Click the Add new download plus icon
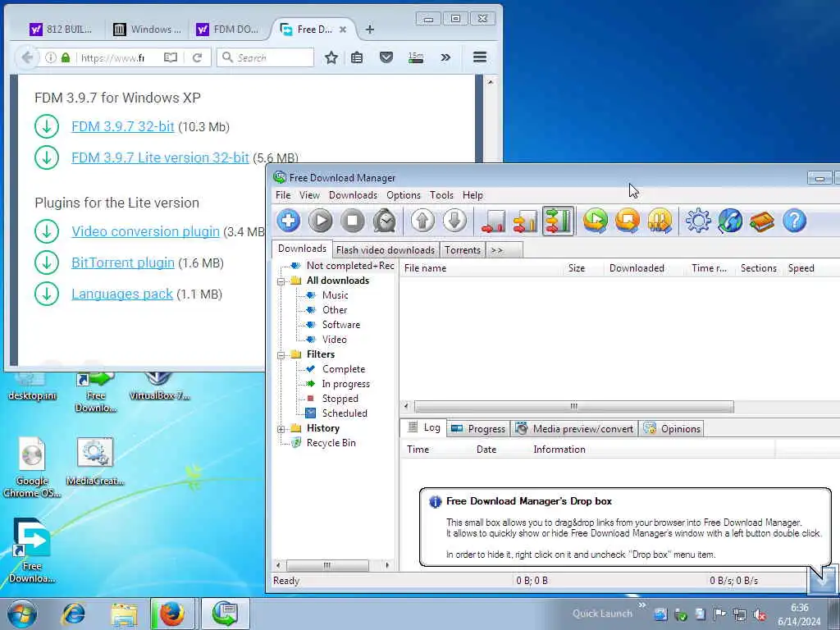The height and width of the screenshot is (630, 840). pyautogui.click(x=288, y=221)
